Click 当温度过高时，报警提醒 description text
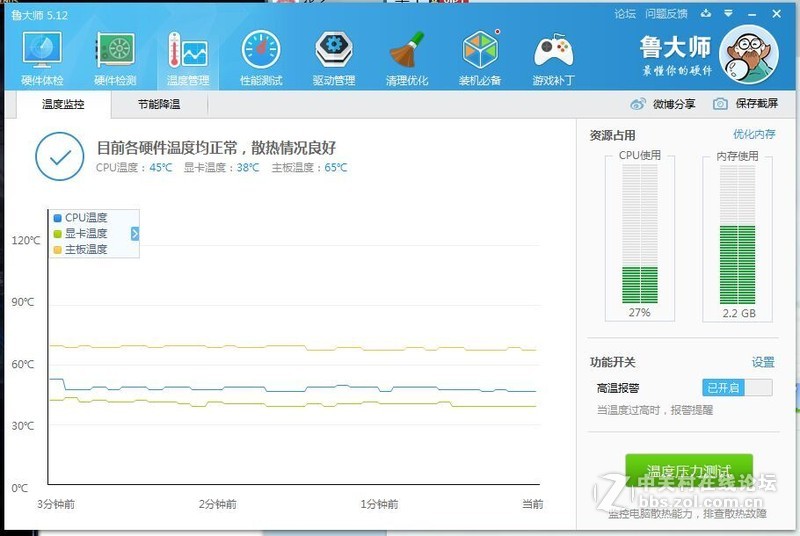The width and height of the screenshot is (800, 536). pyautogui.click(x=655, y=410)
